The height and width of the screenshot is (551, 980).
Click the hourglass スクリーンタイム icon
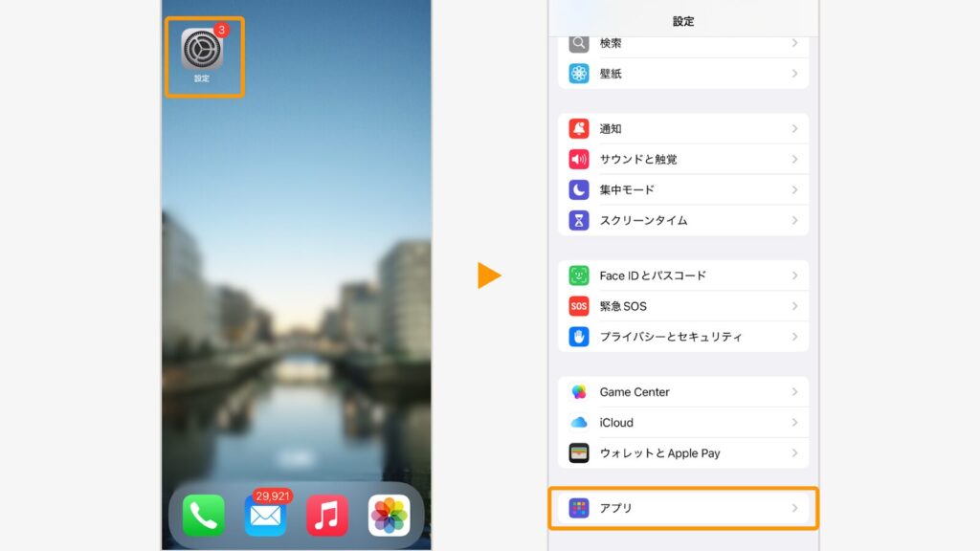pyautogui.click(x=579, y=220)
